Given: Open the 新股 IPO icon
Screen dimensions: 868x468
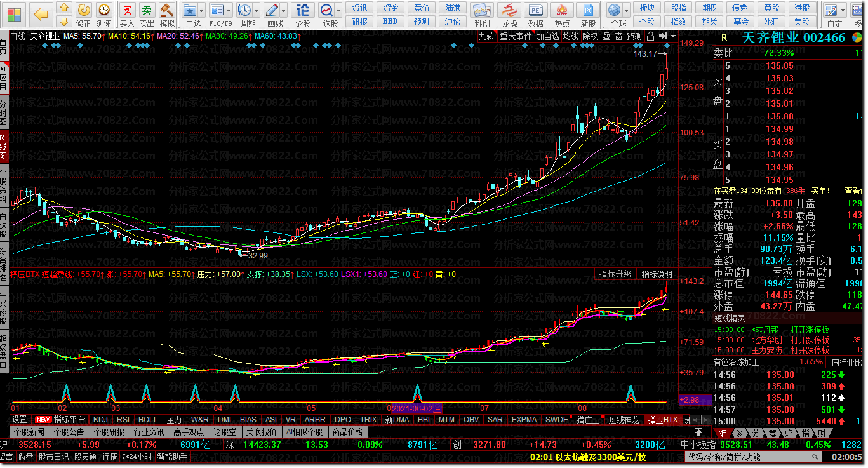Looking at the screenshot, I should tap(589, 11).
